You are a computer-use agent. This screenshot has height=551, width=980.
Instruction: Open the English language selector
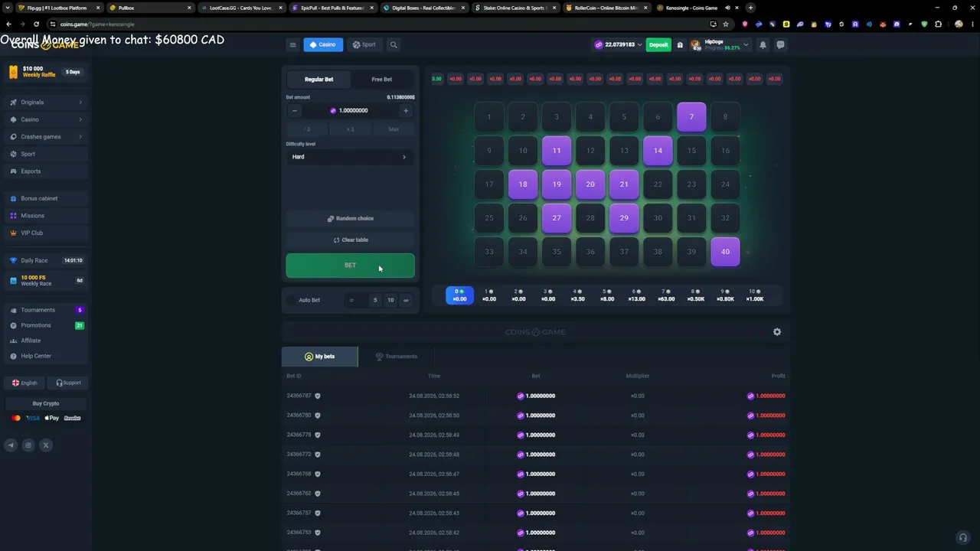coord(24,383)
